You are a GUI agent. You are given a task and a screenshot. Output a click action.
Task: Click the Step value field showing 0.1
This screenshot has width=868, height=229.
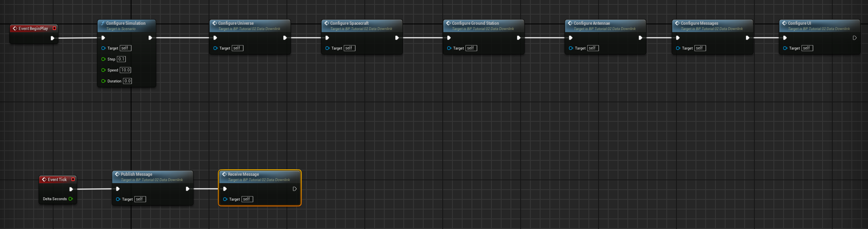[x=121, y=59]
